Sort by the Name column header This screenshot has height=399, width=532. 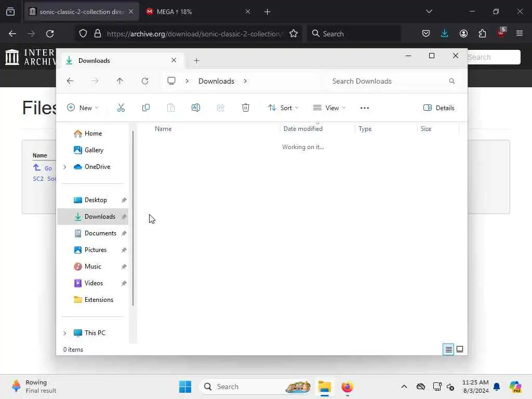coord(163,129)
